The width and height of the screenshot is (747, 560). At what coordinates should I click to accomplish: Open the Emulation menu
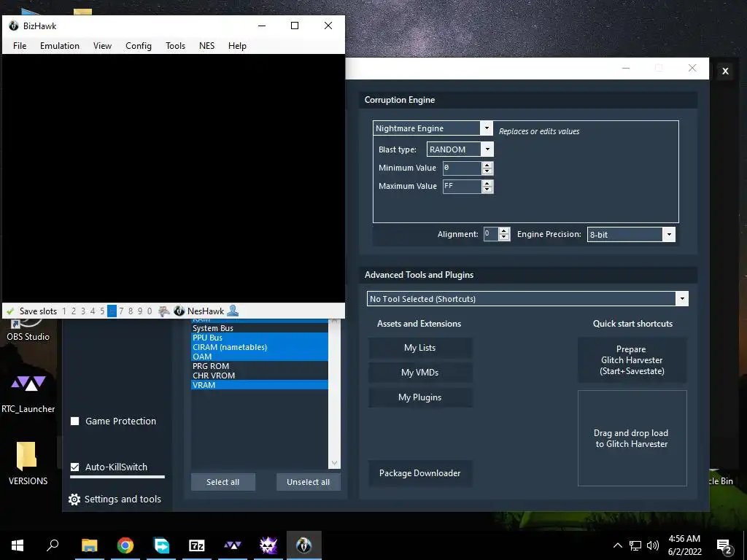click(60, 46)
